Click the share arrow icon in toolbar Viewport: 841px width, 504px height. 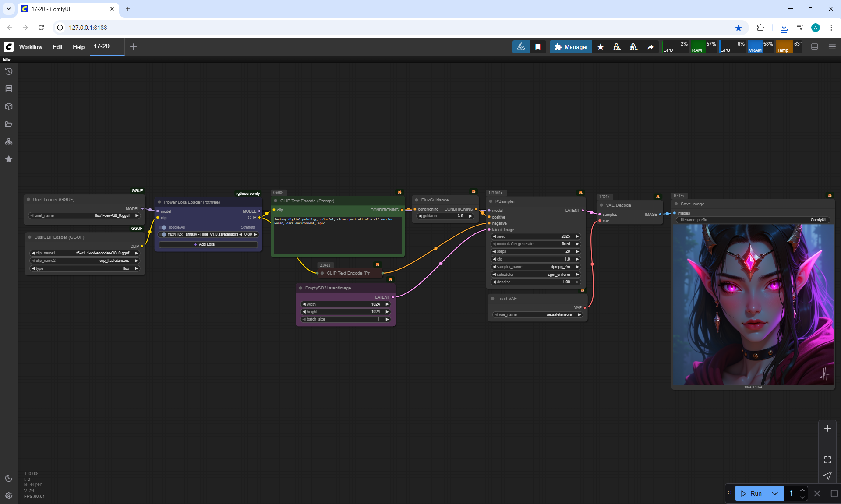coord(650,47)
